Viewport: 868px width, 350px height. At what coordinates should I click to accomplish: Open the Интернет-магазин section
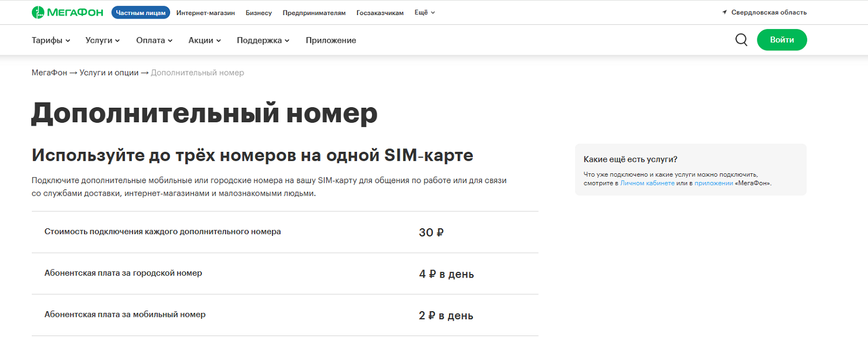(205, 12)
